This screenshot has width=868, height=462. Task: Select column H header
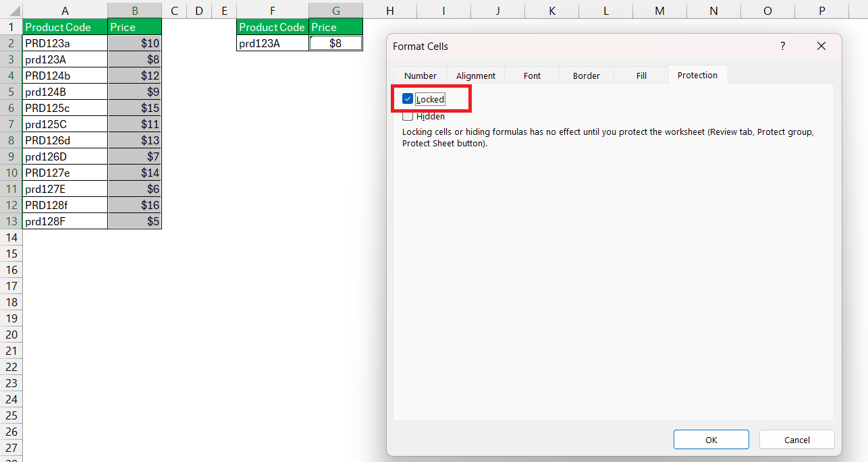[x=390, y=11]
